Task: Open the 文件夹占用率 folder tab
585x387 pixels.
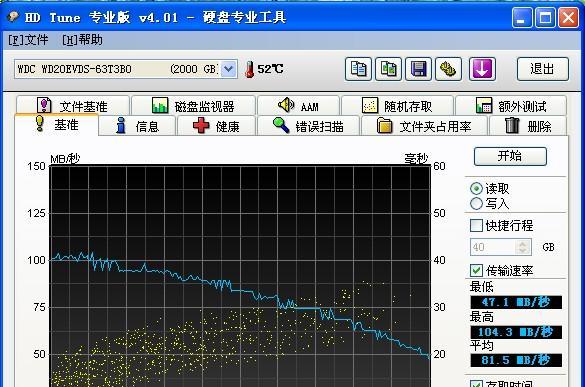Action: coord(424,126)
